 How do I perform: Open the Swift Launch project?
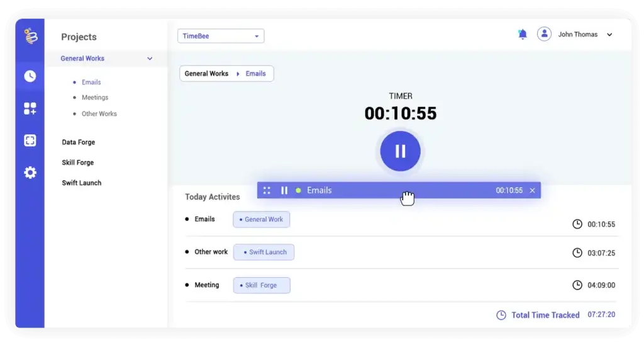(x=82, y=183)
